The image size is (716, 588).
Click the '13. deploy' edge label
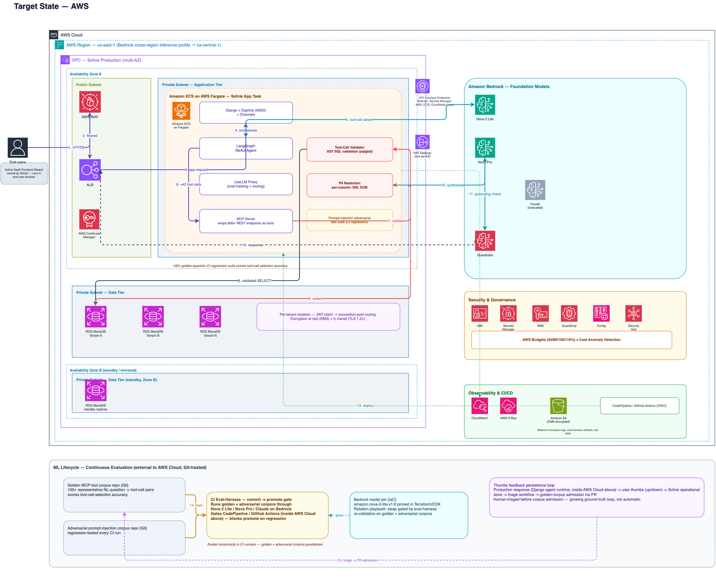[x=365, y=405]
